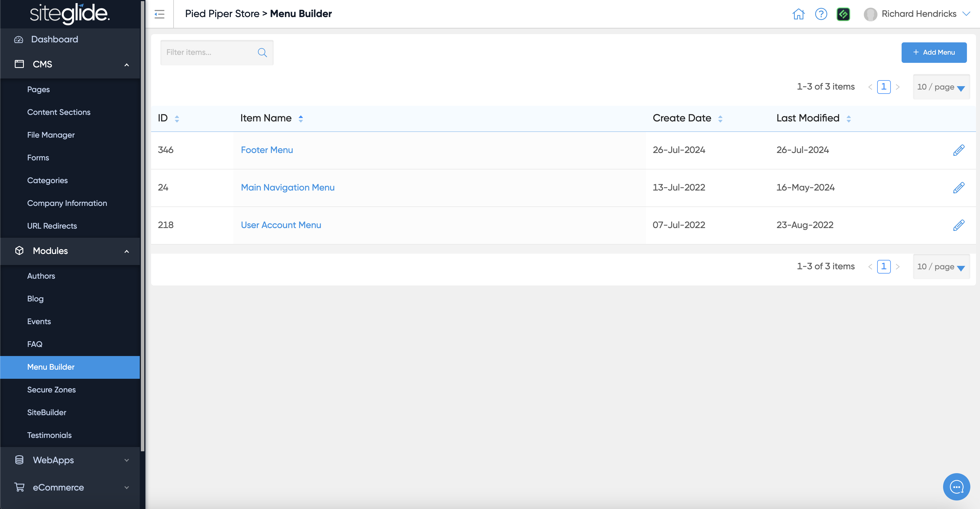The width and height of the screenshot is (980, 509).
Task: Click the search magnifier in the filter box
Action: point(262,53)
